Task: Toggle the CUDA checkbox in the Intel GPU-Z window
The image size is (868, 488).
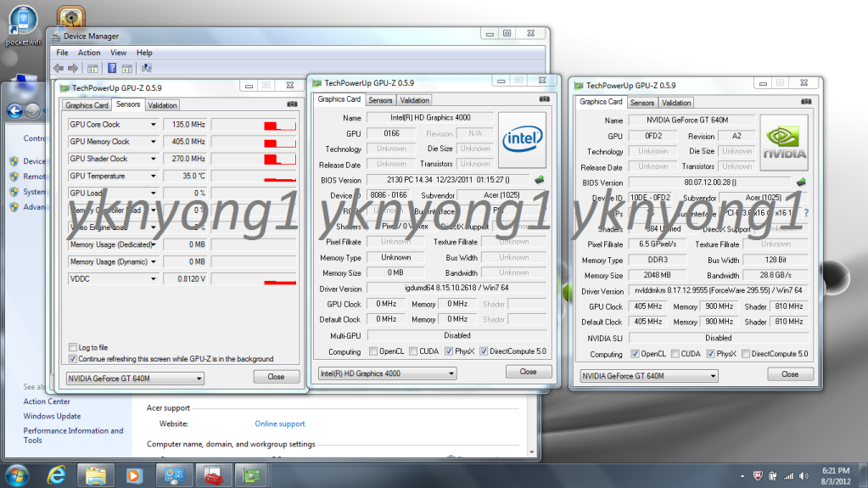Action: coord(413,351)
